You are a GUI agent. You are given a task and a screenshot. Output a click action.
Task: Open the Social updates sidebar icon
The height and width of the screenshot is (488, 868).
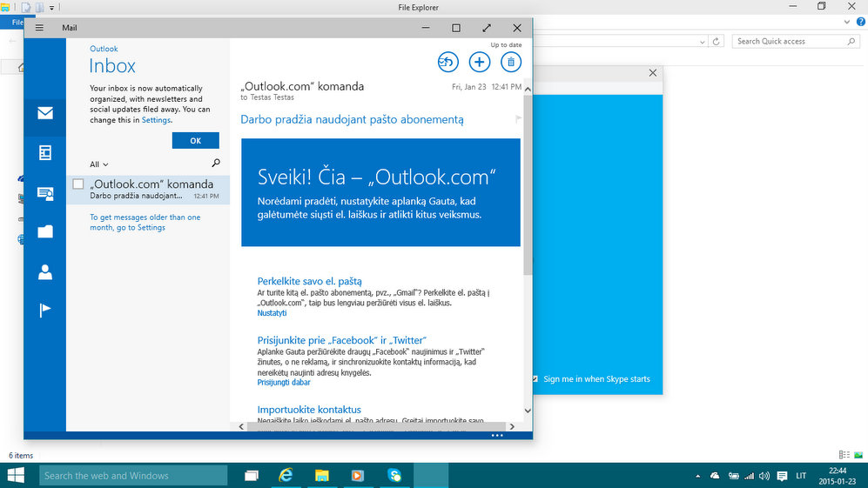click(45, 193)
